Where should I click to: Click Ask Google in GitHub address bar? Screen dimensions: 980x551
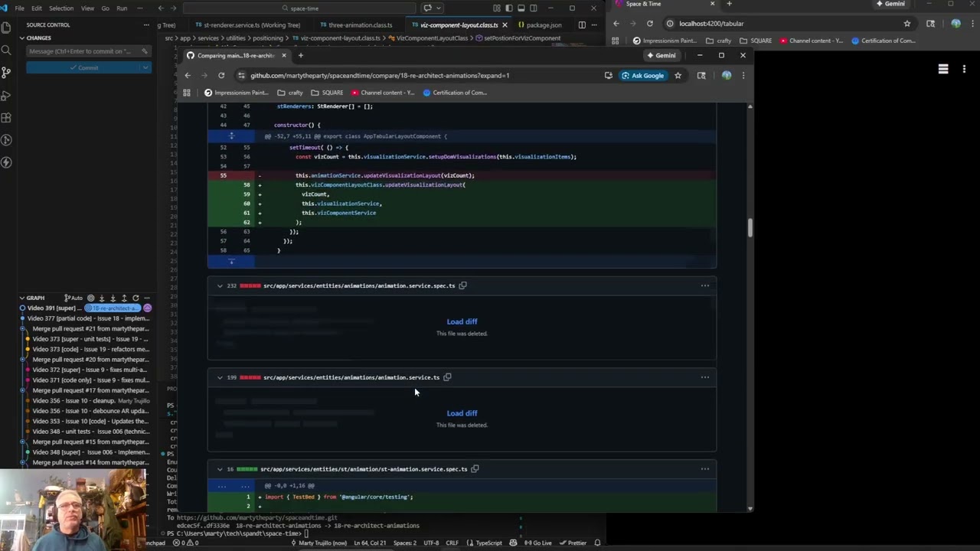[643, 75]
